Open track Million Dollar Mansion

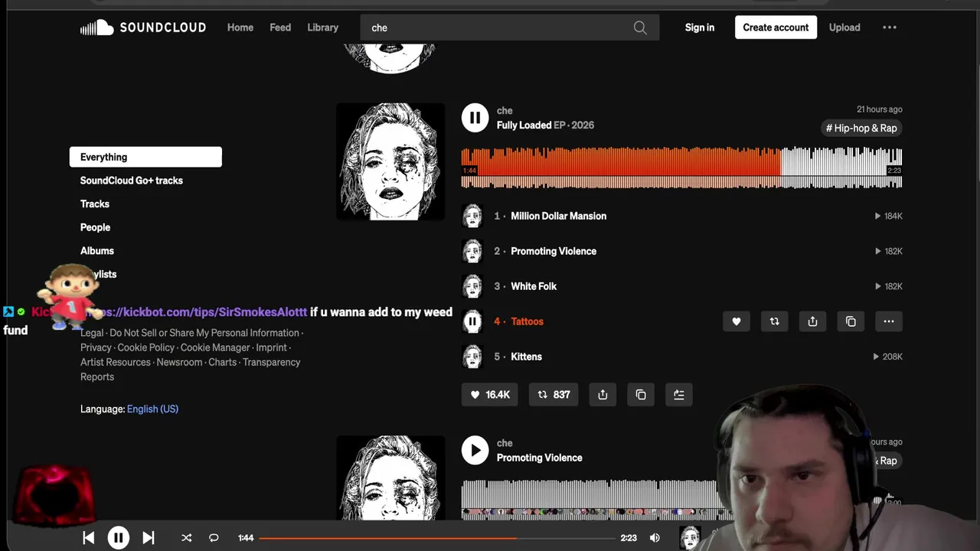(558, 216)
